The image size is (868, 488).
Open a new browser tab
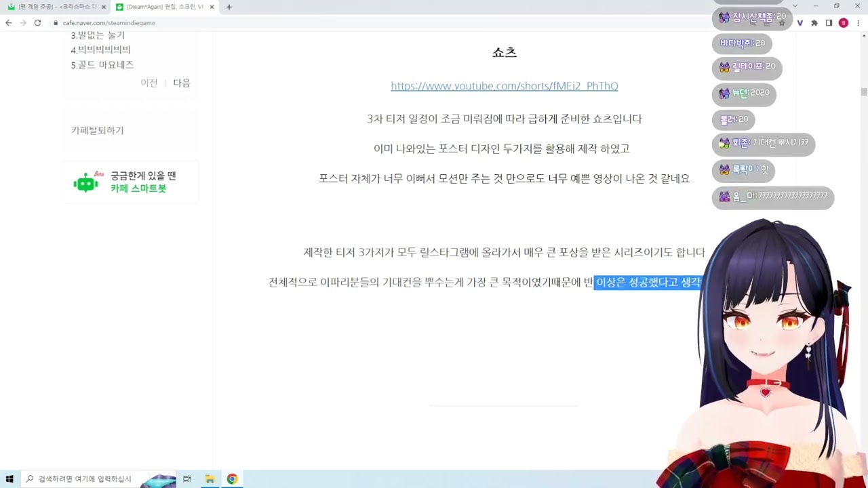tap(229, 7)
